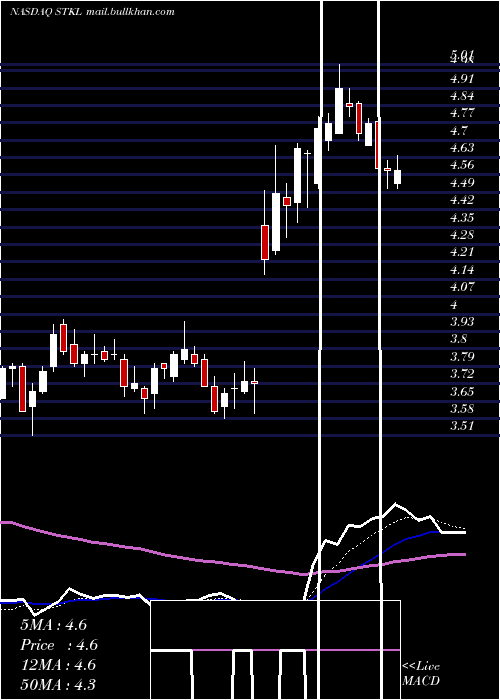Click the 3.79 price axis label

[x=461, y=357]
